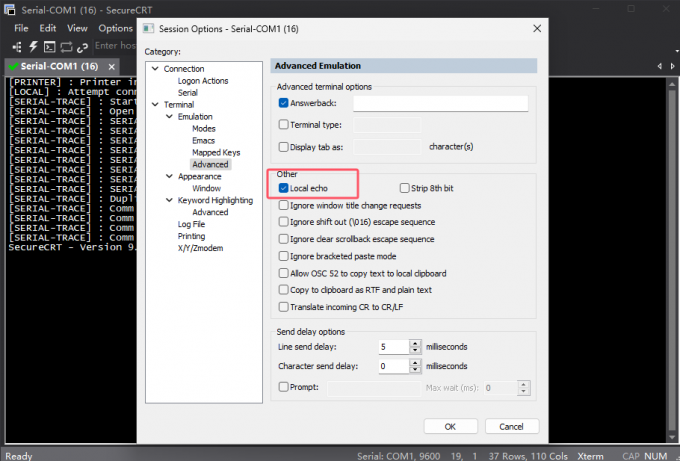Collapse the Appearance tree node
680x461 pixels.
(170, 176)
